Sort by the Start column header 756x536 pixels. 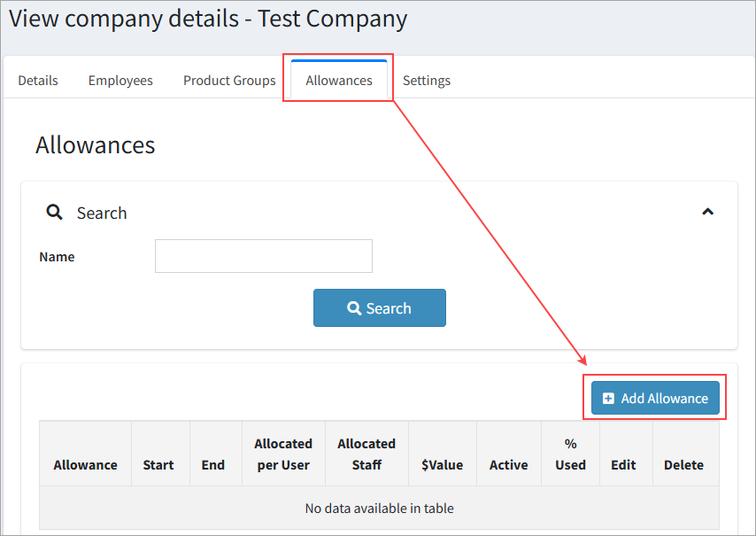(158, 454)
